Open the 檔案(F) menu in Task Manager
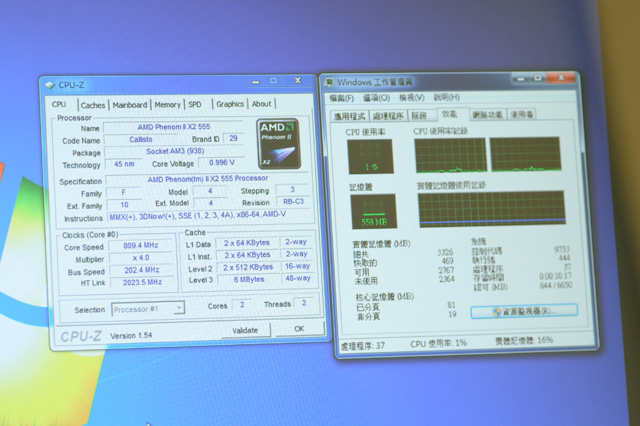Image resolution: width=640 pixels, height=426 pixels. click(x=341, y=98)
